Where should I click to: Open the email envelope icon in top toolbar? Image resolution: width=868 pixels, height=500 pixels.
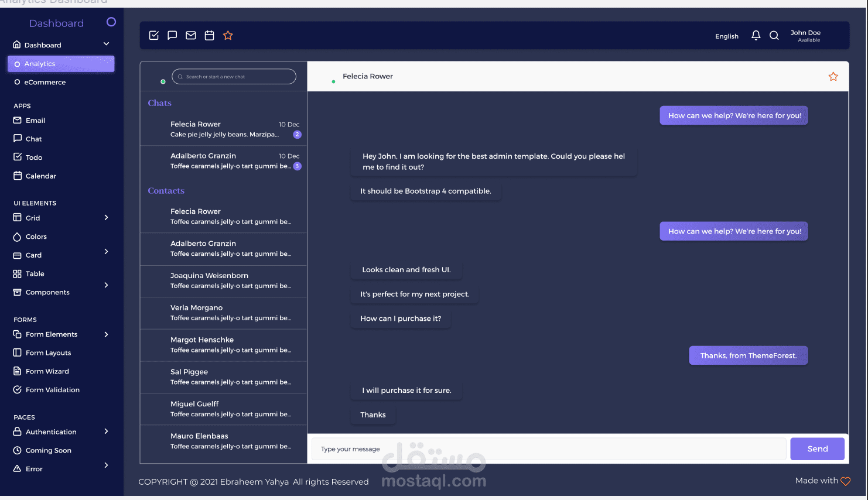click(191, 35)
